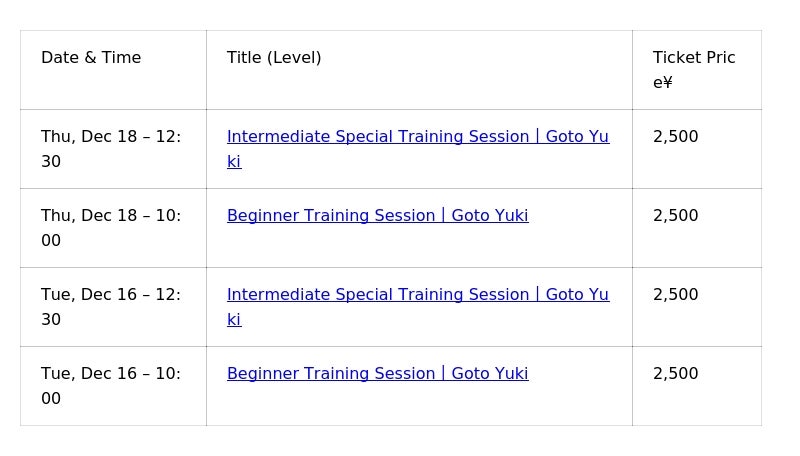The width and height of the screenshot is (800, 456).
Task: Click blank cell area below Dec 16 Beginner link
Action: point(400,405)
